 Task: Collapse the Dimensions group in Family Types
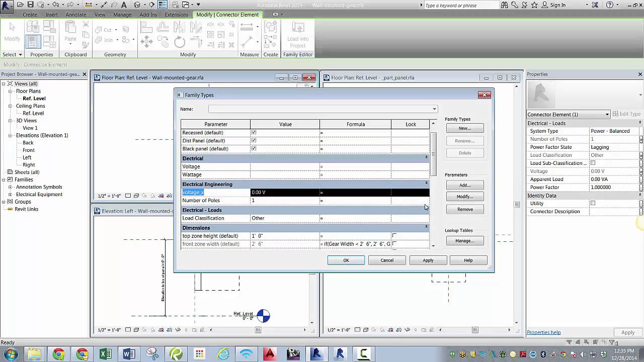point(426,227)
